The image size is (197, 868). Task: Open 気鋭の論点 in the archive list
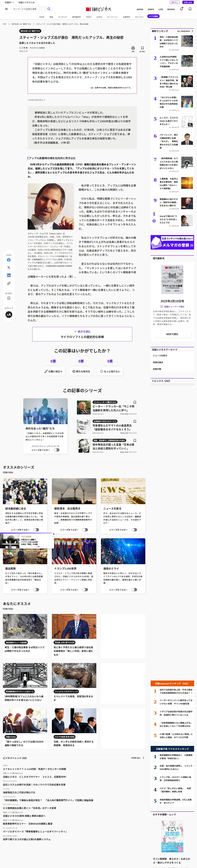158,362
